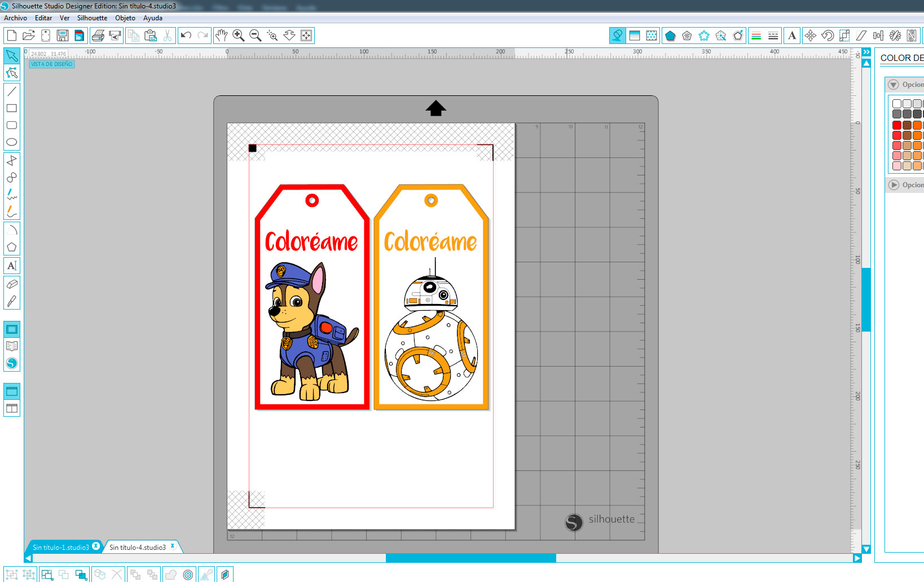Select the Text tool in left toolbar
Viewport: 924px width, 582px height.
click(12, 266)
